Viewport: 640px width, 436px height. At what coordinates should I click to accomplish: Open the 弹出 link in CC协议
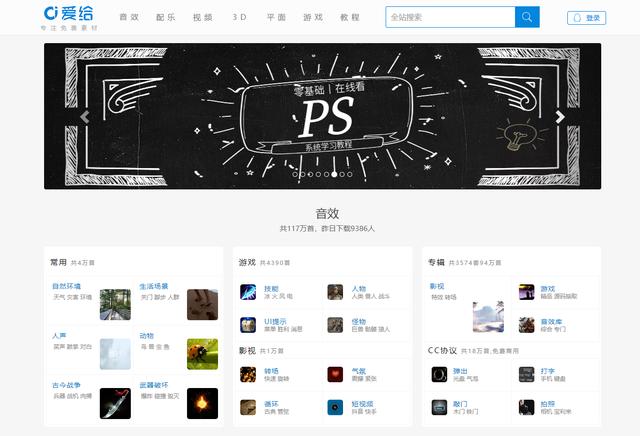point(460,371)
